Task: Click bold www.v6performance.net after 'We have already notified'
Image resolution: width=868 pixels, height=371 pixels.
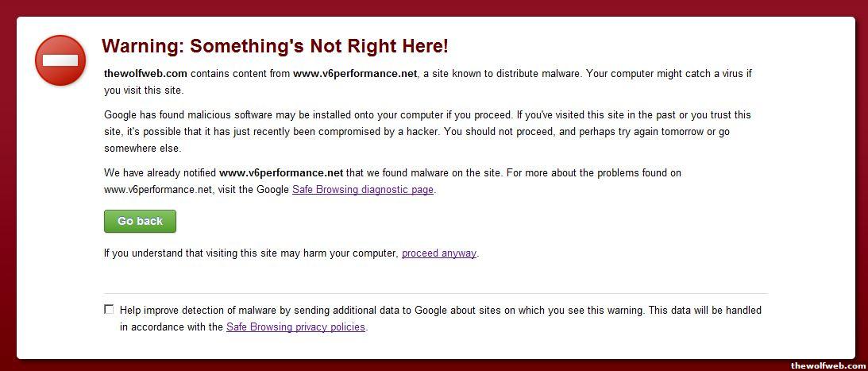Action: click(281, 173)
